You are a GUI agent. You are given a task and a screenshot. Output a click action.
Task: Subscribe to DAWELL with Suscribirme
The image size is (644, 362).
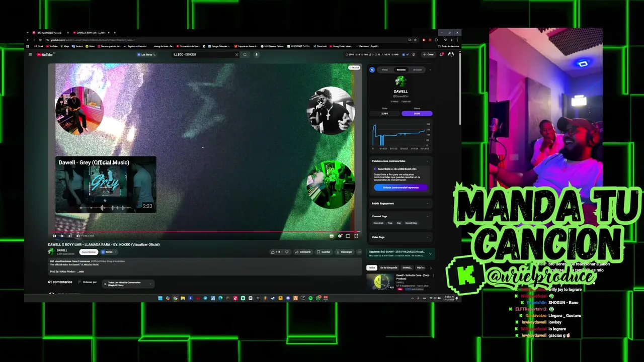click(89, 252)
